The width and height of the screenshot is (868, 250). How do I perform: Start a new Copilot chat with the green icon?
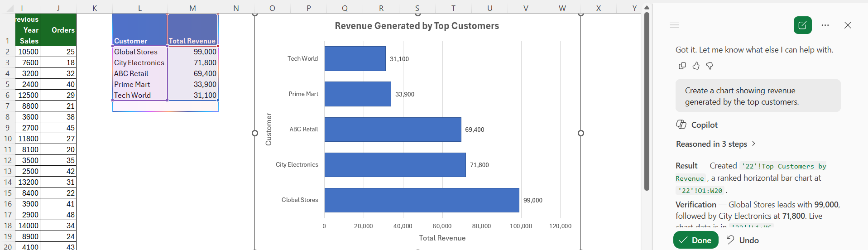[802, 25]
